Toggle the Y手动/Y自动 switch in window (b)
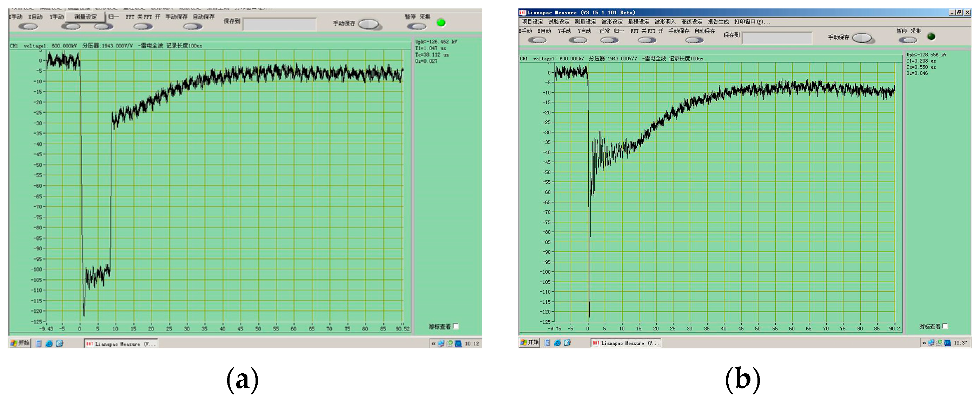 pos(577,40)
